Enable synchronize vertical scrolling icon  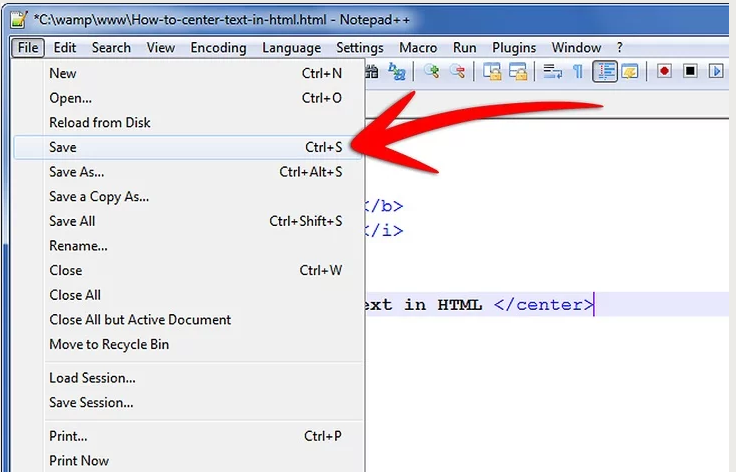[492, 71]
